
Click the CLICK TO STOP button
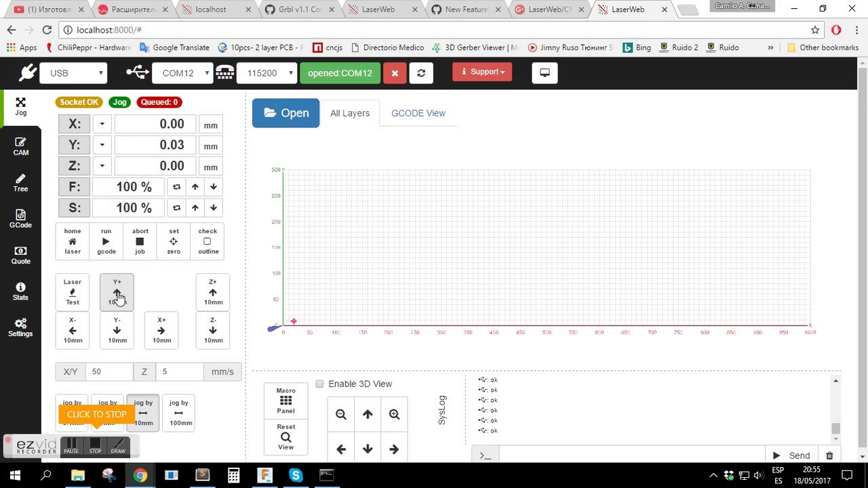[96, 414]
